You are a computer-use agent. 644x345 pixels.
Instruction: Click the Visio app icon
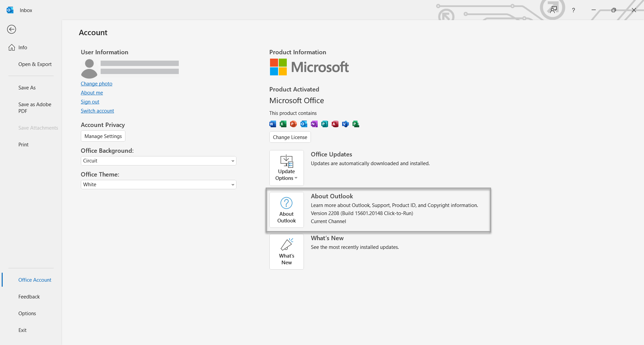[345, 124]
